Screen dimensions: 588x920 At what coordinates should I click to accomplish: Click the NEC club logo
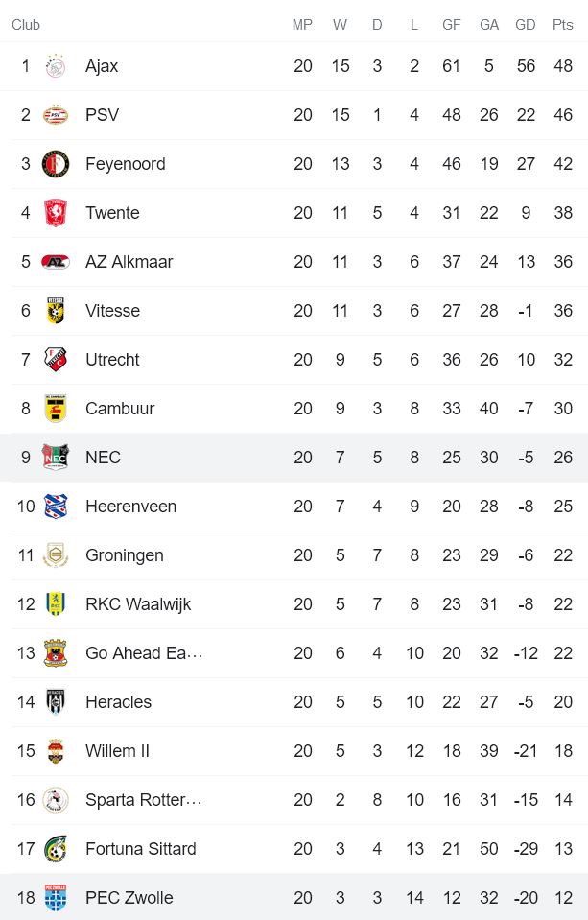pyautogui.click(x=56, y=458)
